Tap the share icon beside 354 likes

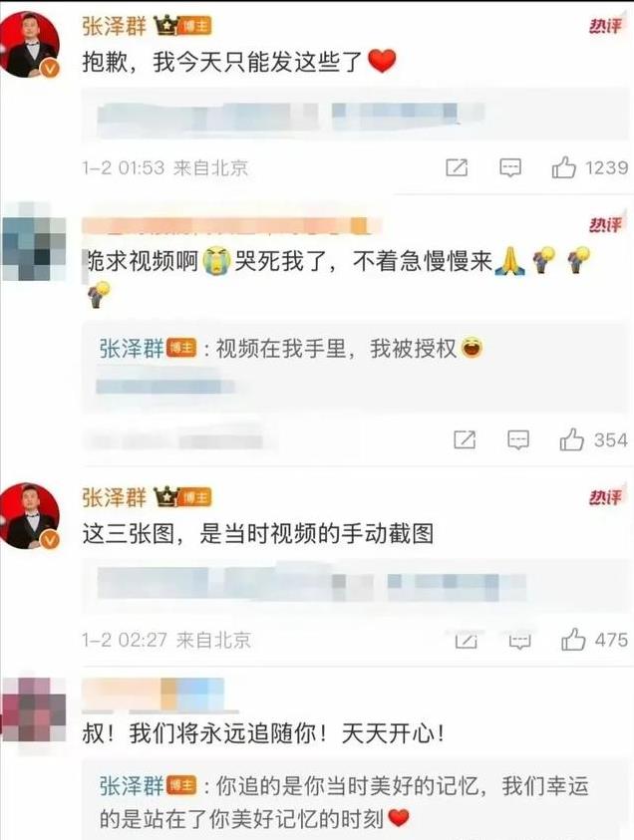[465, 440]
